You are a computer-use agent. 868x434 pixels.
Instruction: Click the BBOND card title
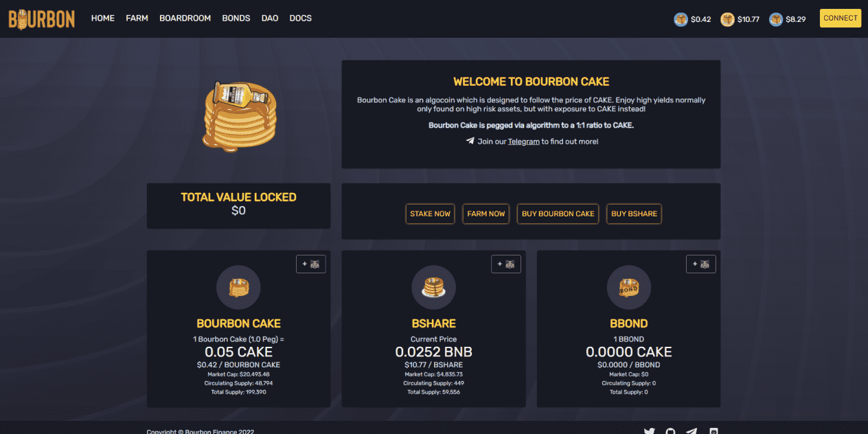point(628,323)
